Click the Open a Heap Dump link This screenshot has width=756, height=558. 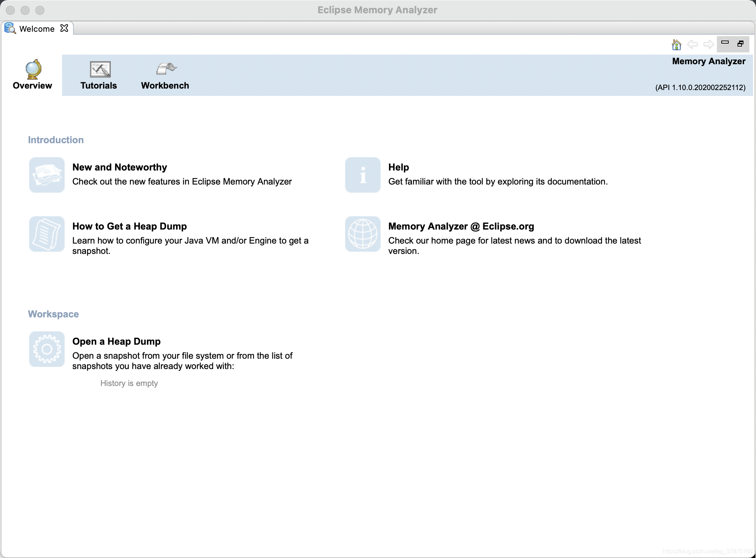pyautogui.click(x=116, y=341)
